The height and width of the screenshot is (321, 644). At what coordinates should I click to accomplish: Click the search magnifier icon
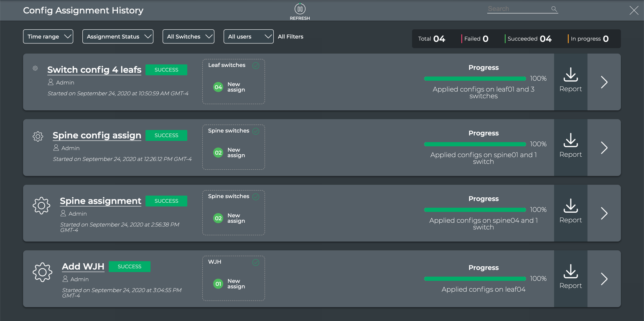coord(554,9)
